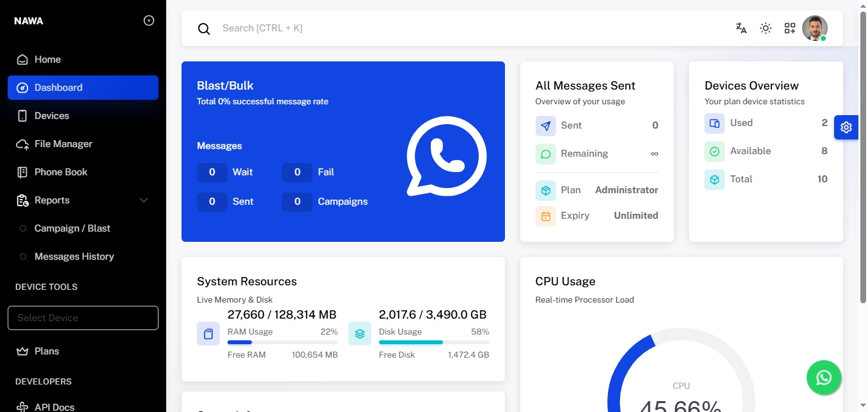Click the search magnifier icon

tap(204, 29)
